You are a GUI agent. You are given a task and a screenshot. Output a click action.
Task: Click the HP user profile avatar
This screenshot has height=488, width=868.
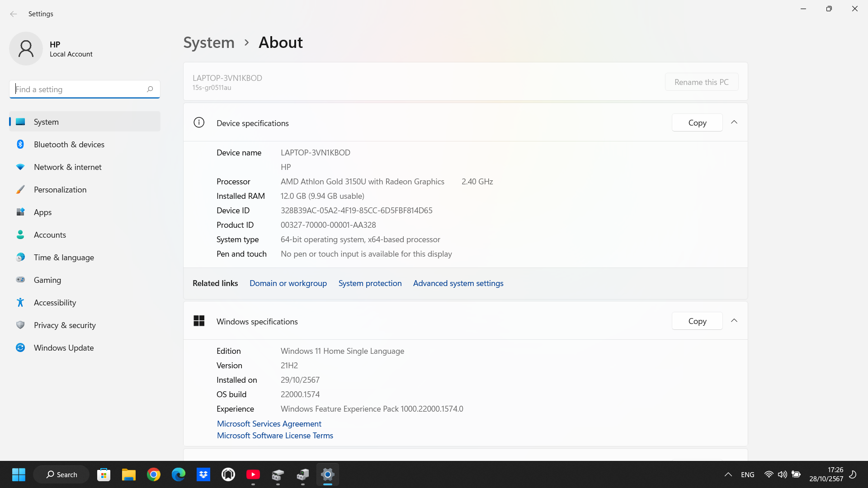click(x=26, y=48)
